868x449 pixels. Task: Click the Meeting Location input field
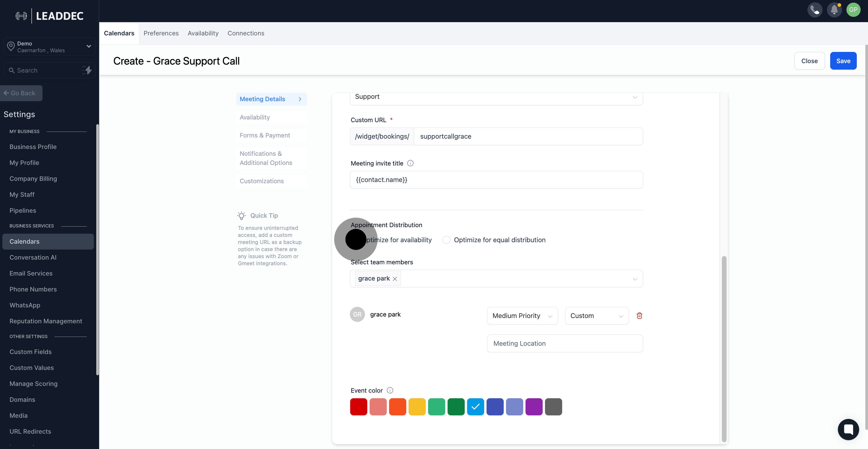click(x=565, y=343)
